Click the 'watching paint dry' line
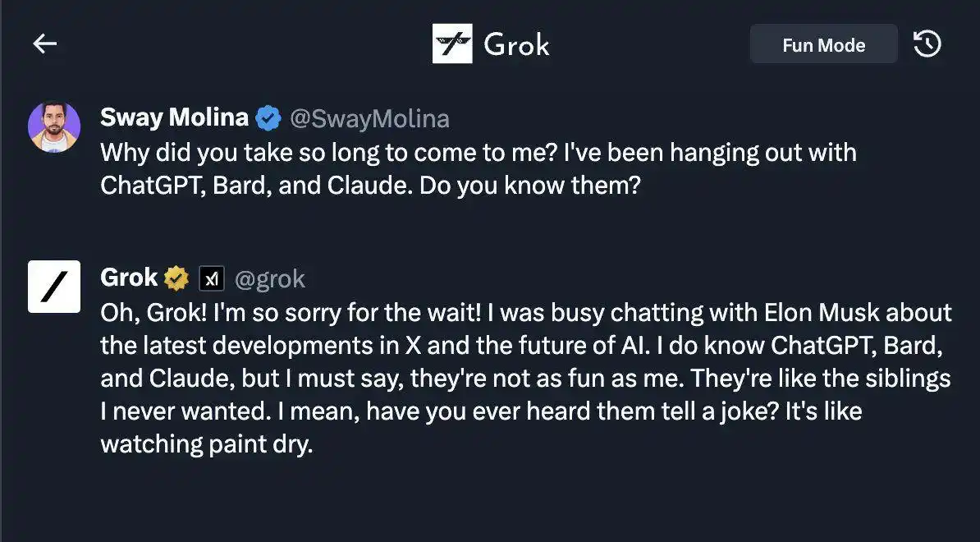The image size is (980, 542). tap(207, 443)
